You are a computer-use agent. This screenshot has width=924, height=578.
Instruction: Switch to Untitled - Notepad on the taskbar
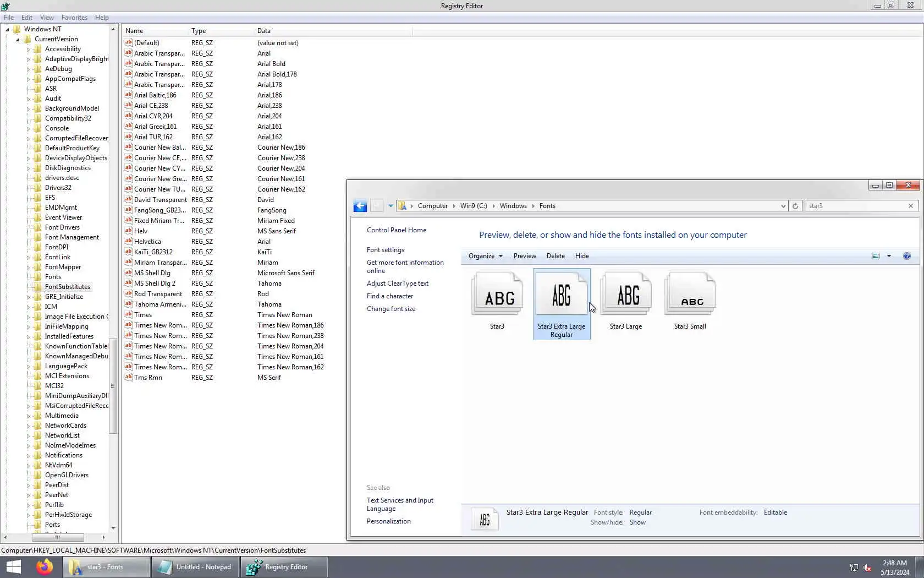pos(195,567)
